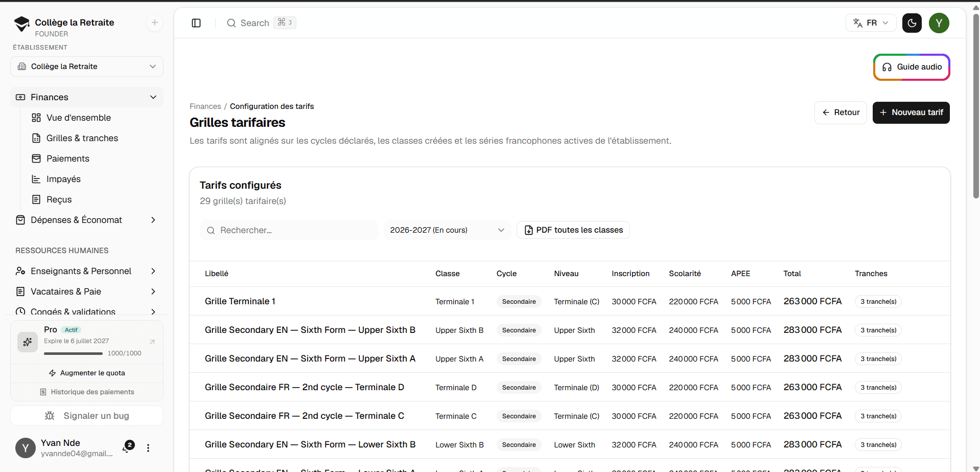
Task: Open the three-dot menu next to Yvan Nde
Action: pos(148,448)
